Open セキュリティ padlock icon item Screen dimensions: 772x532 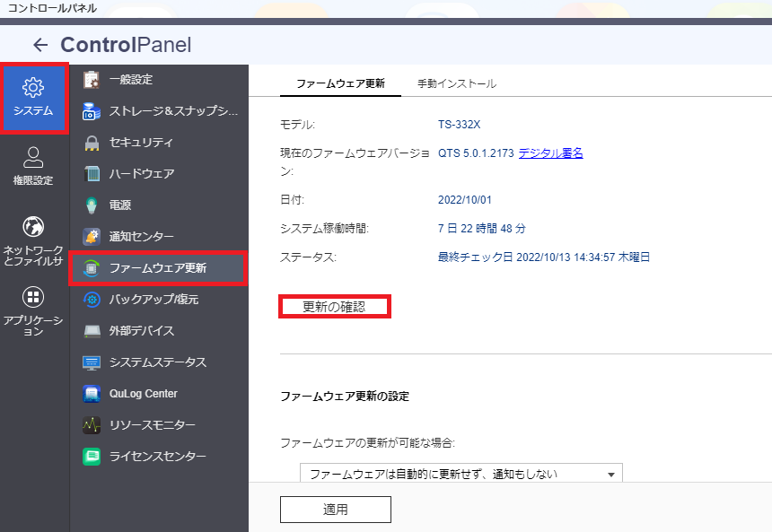coord(159,143)
